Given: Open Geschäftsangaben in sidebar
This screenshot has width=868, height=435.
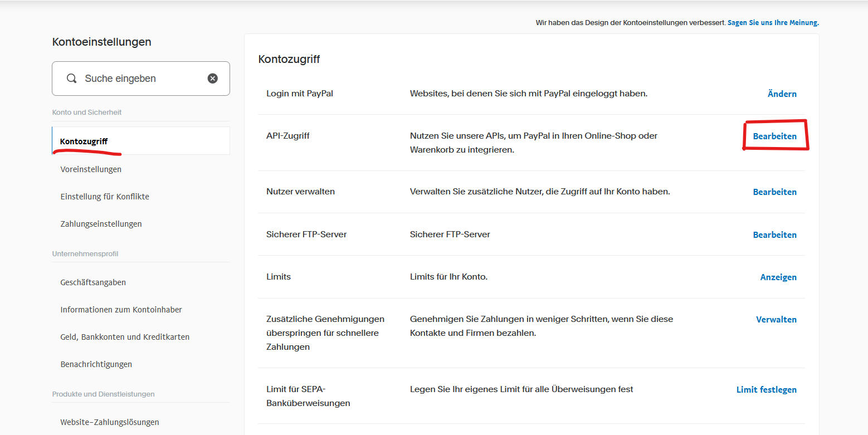Looking at the screenshot, I should (93, 282).
